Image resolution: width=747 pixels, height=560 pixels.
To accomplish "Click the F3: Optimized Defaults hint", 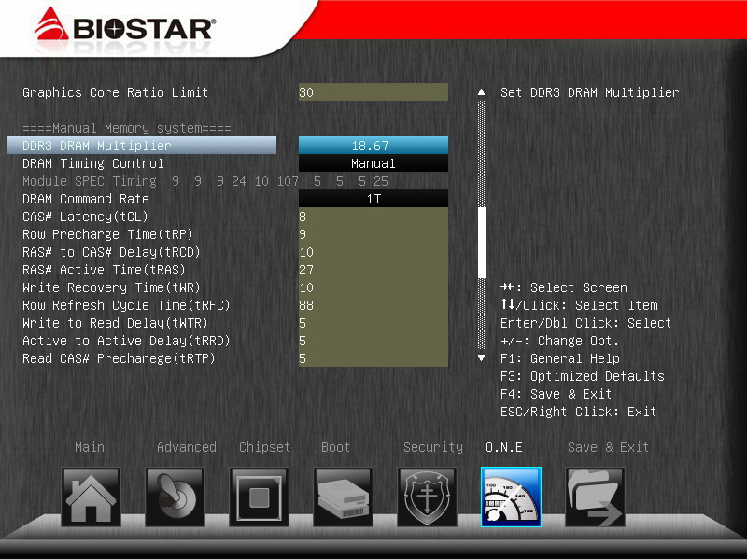I will pos(582,376).
